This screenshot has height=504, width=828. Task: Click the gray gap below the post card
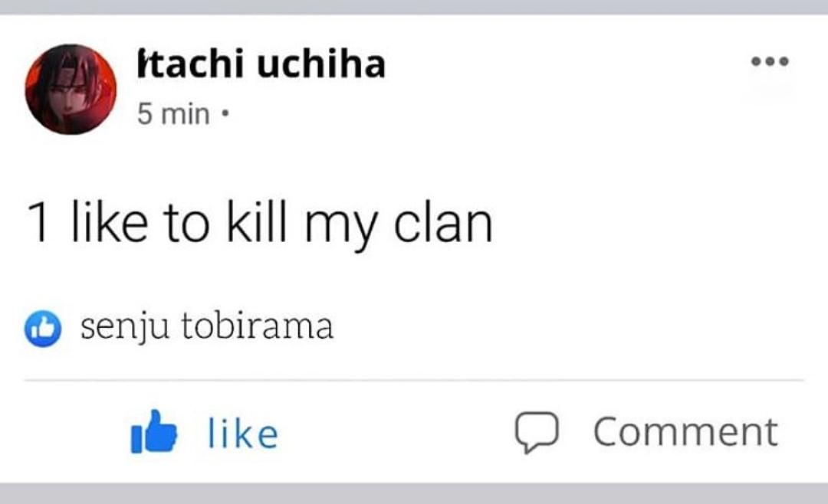pos(414,493)
